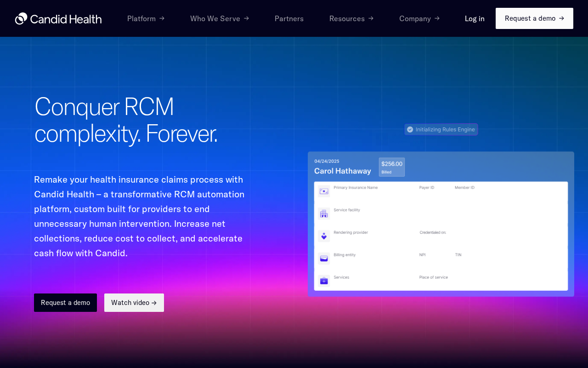Open the Resources menu
This screenshot has width=588, height=368.
[x=351, y=18]
